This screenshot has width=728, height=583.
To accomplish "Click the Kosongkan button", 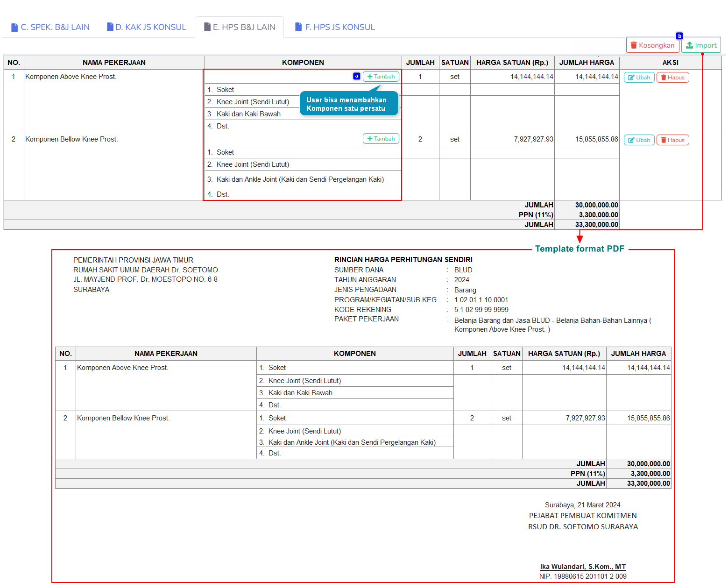I will 652,45.
